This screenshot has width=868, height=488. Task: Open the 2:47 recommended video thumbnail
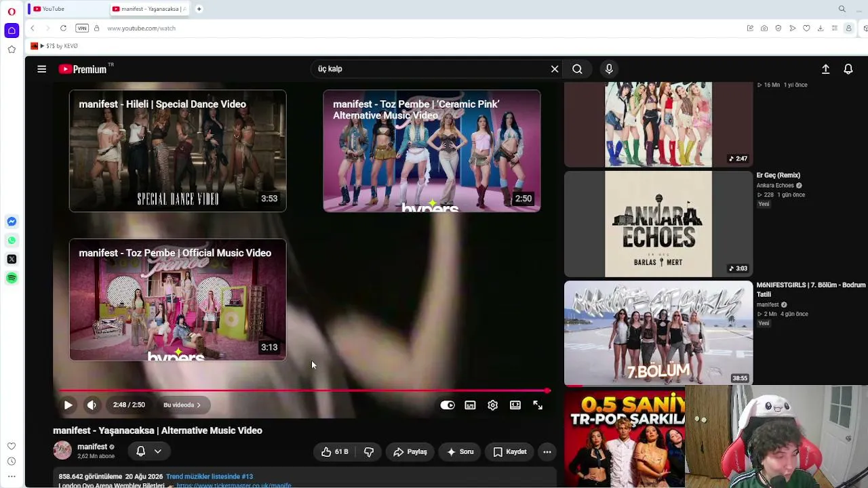point(658,125)
